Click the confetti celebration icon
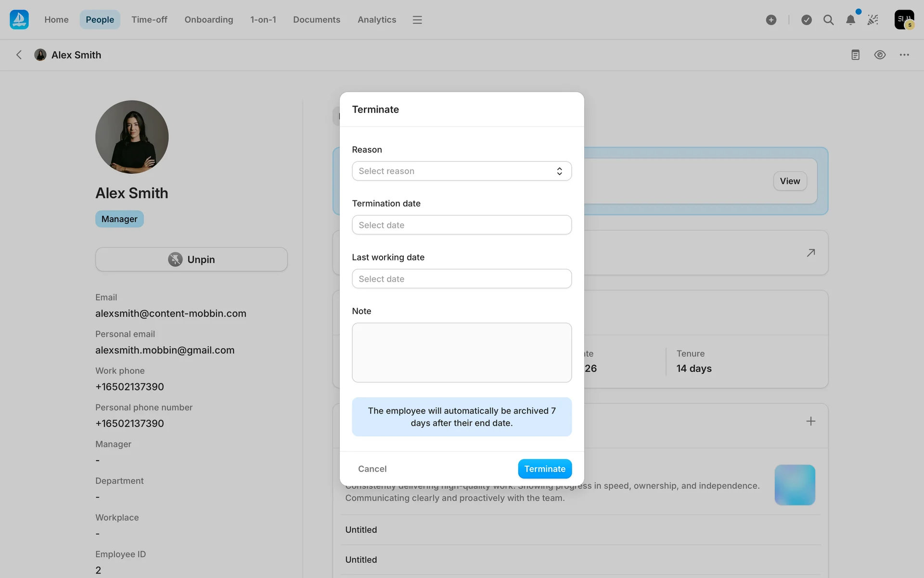The width and height of the screenshot is (924, 578). [x=873, y=20]
